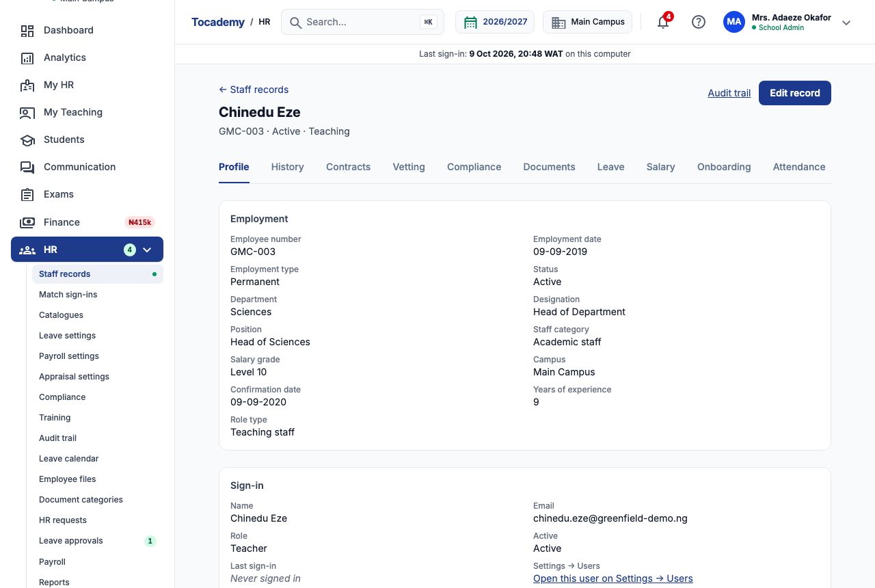Screen dimensions: 875x588
Task: Collapse the HR sidebar section chevron
Action: (147, 250)
